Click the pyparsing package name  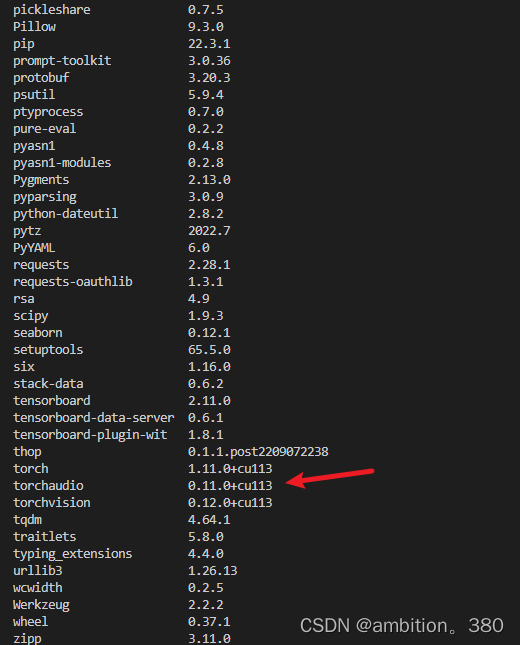44,197
